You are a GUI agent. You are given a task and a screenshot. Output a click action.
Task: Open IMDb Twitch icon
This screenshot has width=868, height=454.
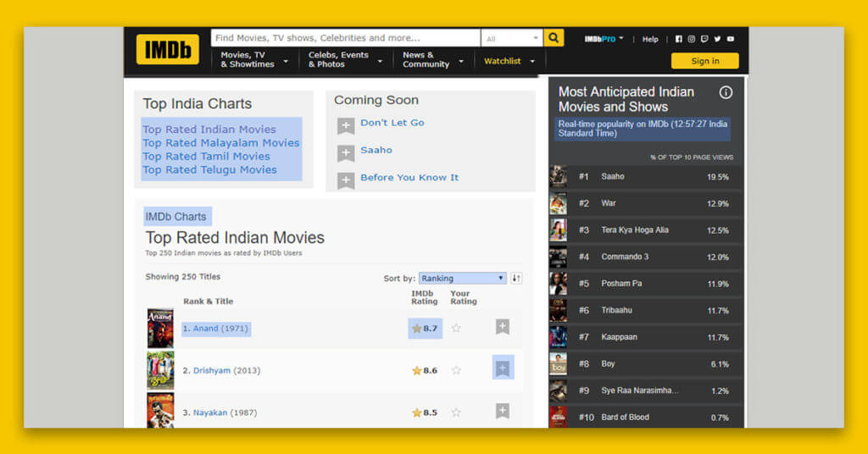click(x=704, y=39)
